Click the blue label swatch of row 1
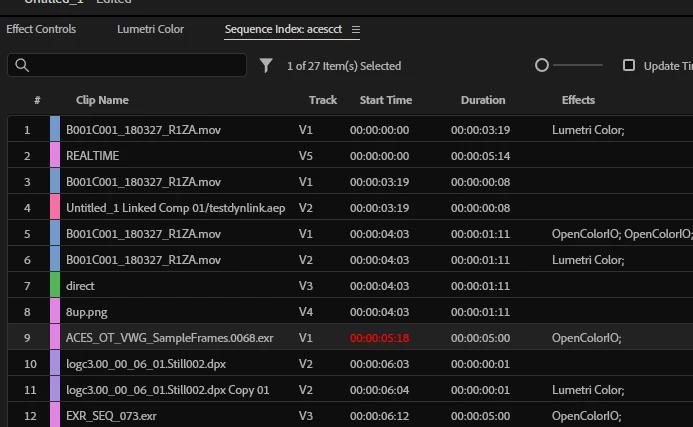This screenshot has width=693, height=427. click(x=55, y=129)
